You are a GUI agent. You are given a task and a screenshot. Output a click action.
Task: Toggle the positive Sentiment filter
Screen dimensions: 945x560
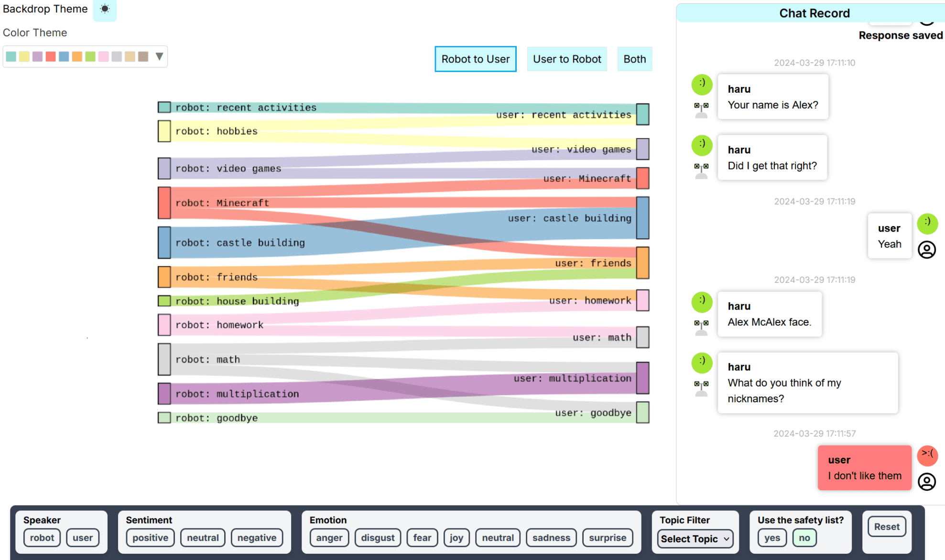(150, 538)
